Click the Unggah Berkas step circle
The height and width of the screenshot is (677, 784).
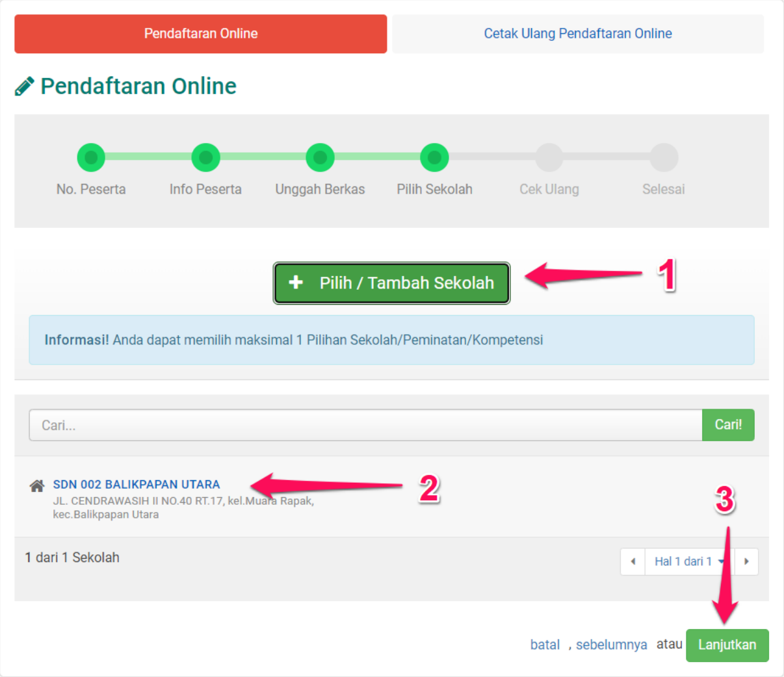(320, 157)
